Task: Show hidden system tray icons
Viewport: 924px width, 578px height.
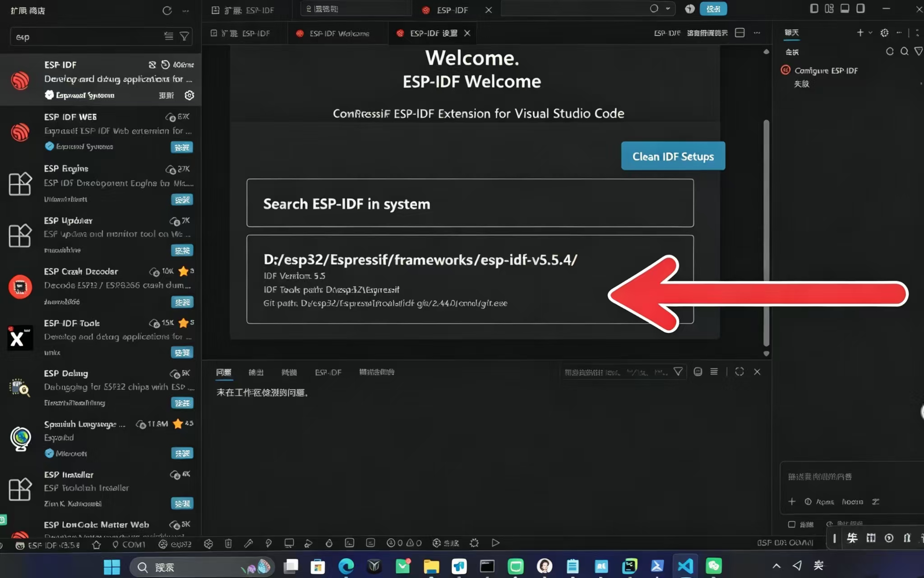Action: pyautogui.click(x=776, y=566)
